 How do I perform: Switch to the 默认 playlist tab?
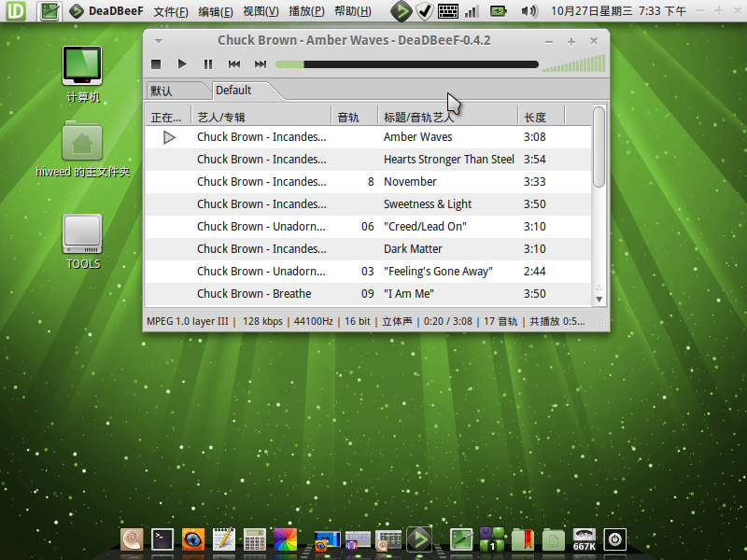177,91
